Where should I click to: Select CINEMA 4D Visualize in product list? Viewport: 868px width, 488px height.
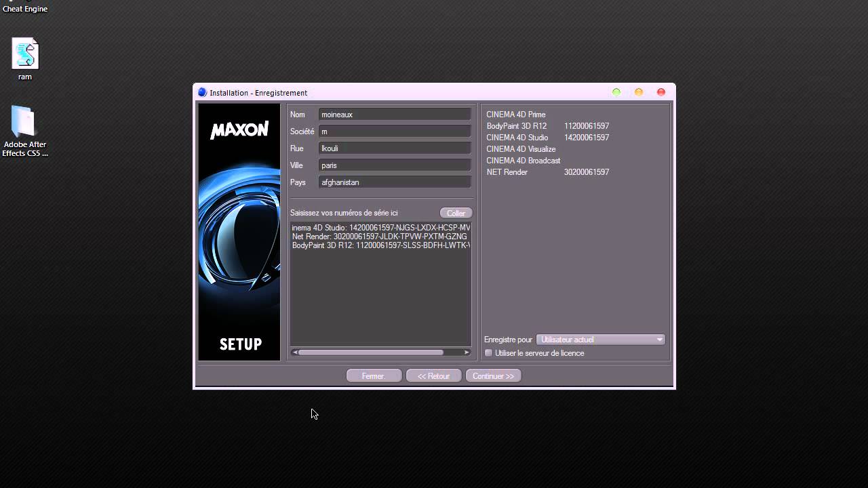[521, 149]
